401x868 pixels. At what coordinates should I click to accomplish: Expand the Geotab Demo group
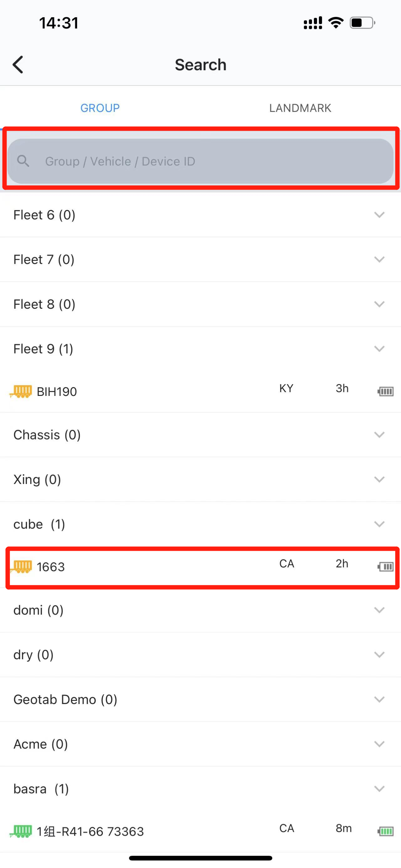[379, 699]
